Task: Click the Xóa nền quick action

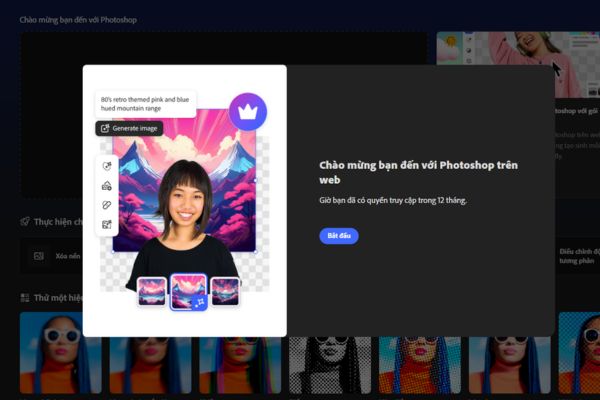Action: tap(52, 256)
